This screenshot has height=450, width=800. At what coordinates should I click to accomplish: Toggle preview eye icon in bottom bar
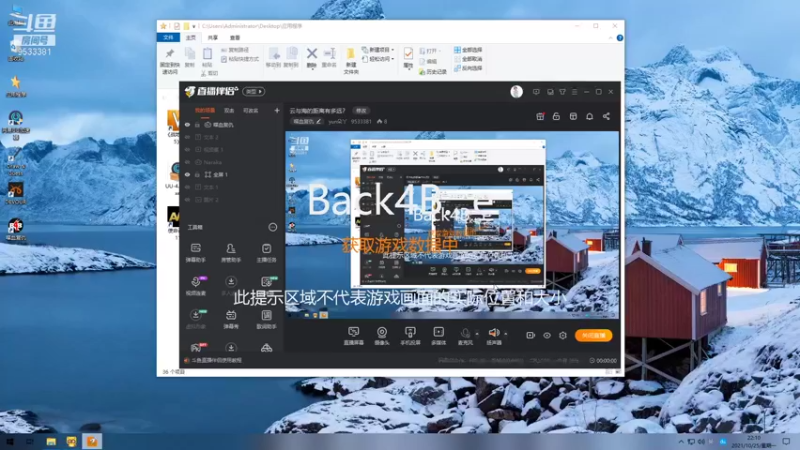(547, 335)
